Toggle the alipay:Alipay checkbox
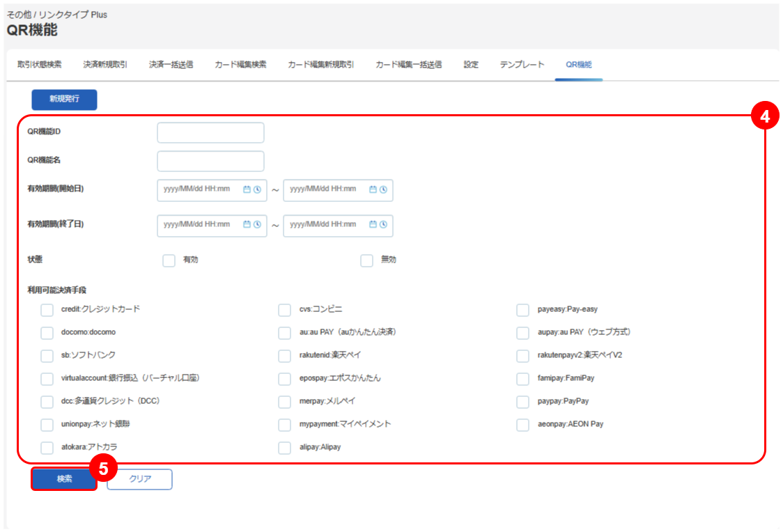783x532 pixels. click(285, 448)
